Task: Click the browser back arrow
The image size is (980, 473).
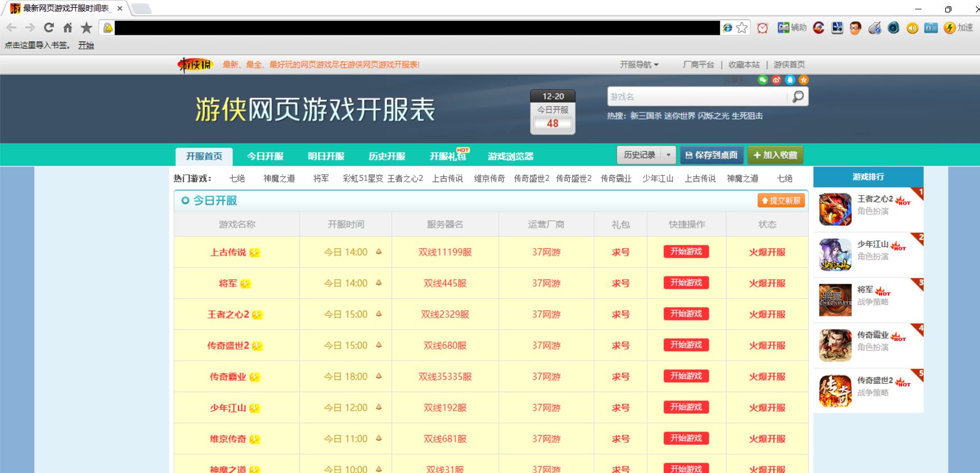Action: coord(11,27)
